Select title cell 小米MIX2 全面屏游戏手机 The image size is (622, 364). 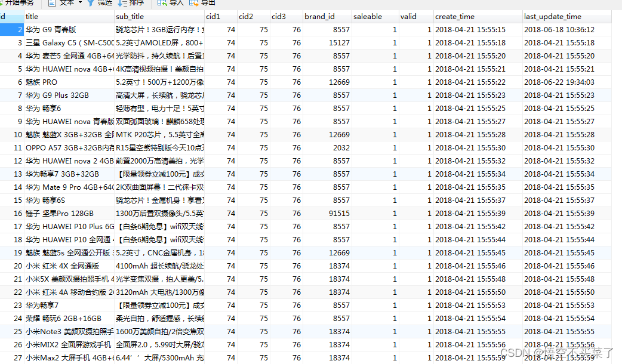pyautogui.click(x=69, y=344)
